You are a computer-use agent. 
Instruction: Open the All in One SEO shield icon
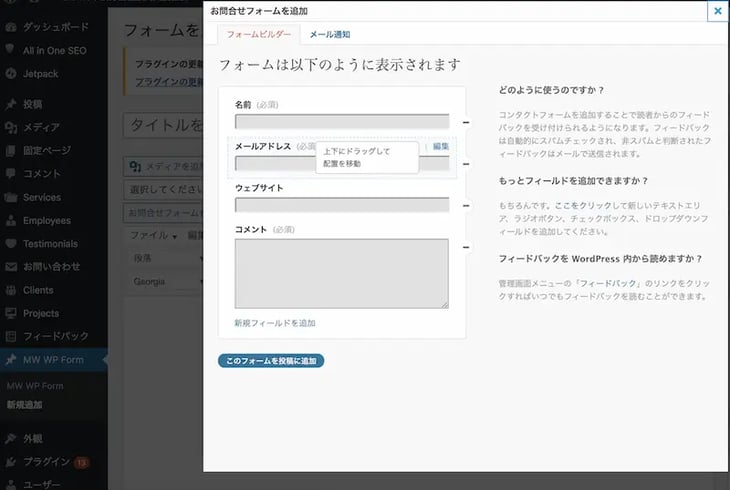(10, 49)
